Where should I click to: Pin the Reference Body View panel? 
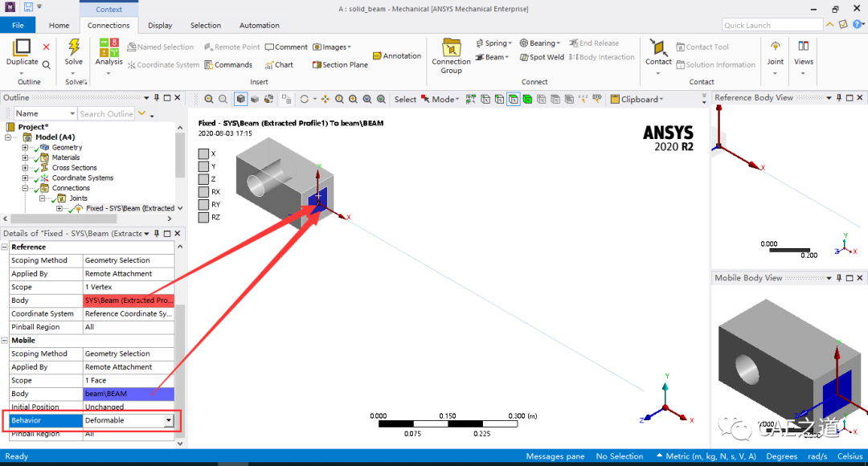[839, 97]
